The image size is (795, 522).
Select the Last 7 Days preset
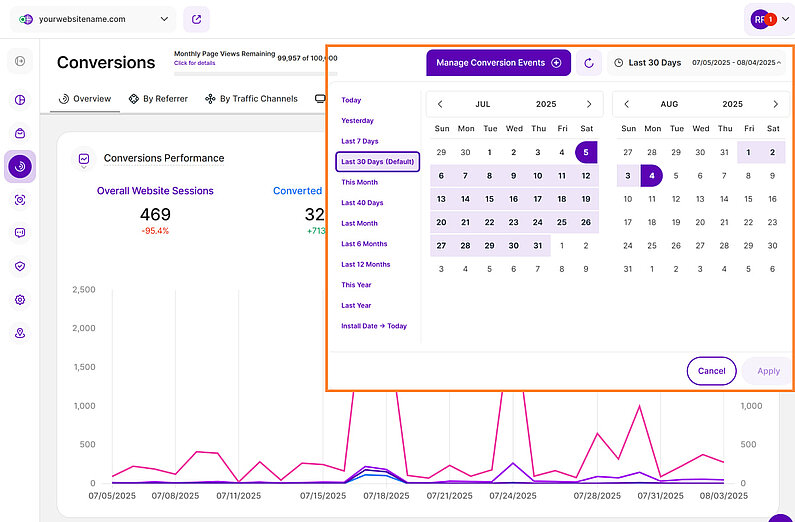[x=360, y=141]
